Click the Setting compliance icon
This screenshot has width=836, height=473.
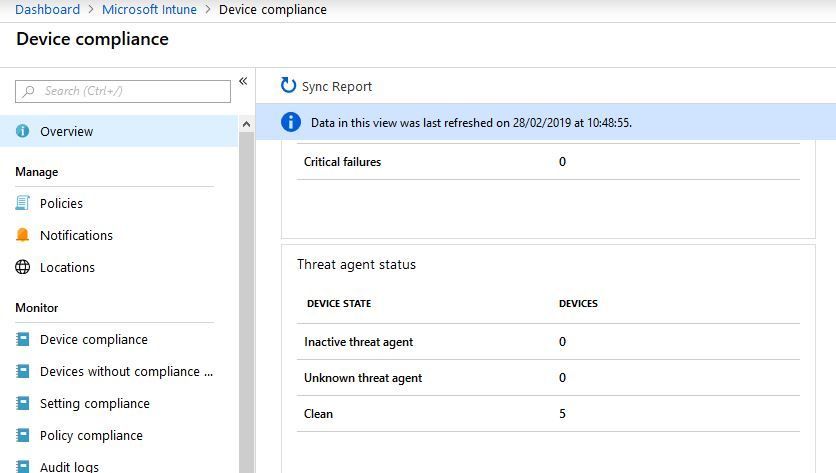[x=22, y=403]
